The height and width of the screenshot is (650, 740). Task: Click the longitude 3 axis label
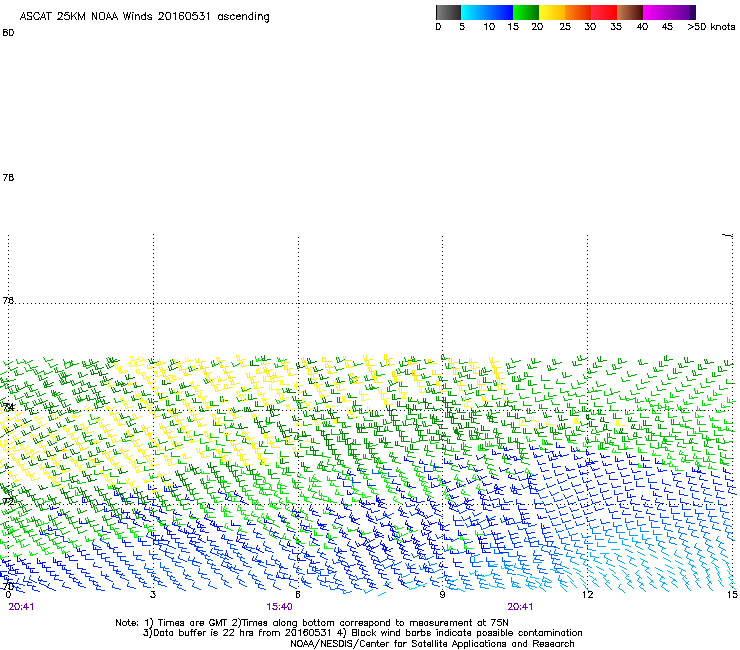pos(153,595)
